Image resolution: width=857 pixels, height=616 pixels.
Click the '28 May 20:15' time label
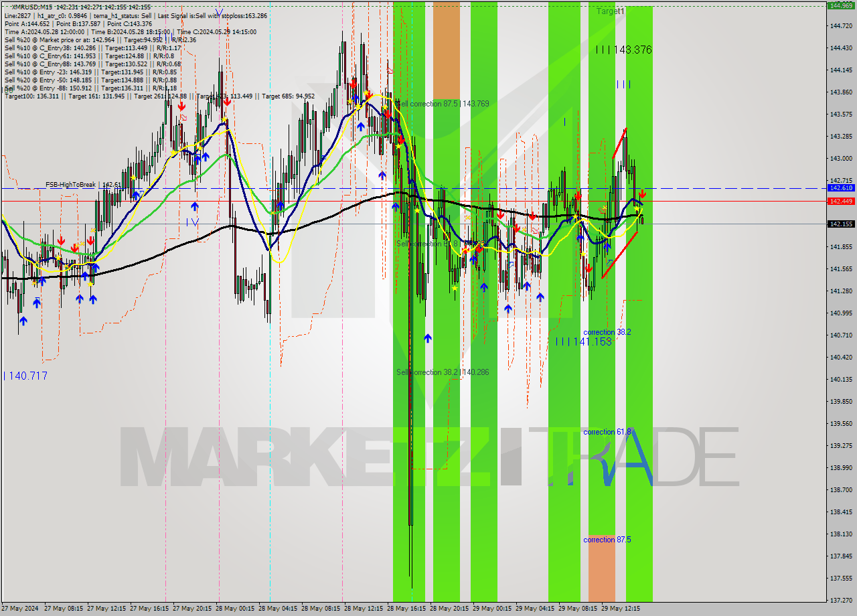pos(450,609)
